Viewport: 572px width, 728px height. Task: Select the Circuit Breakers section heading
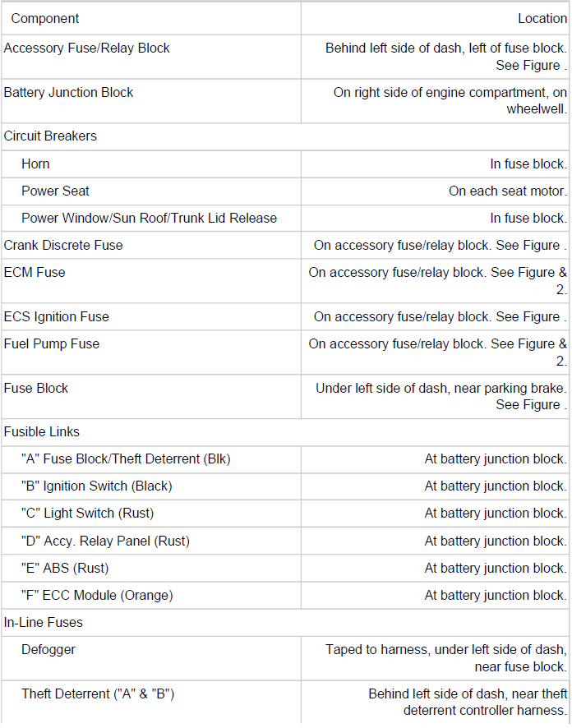[50, 136]
